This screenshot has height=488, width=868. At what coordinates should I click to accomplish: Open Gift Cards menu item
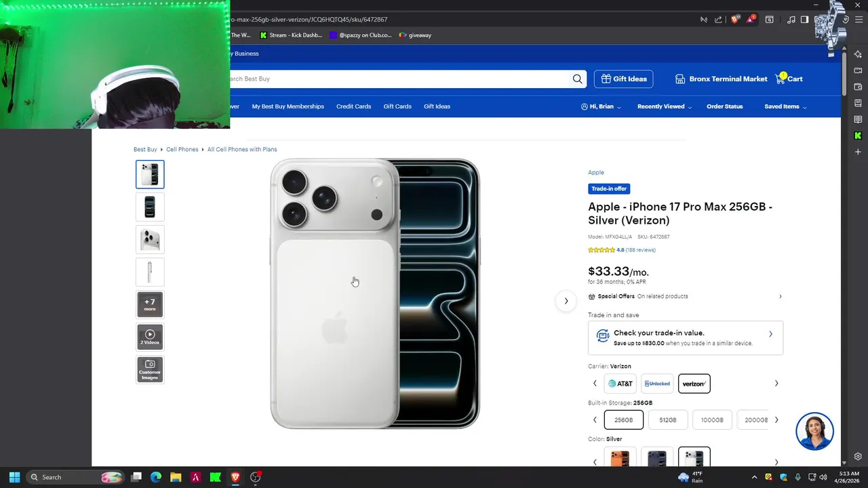pos(397,106)
